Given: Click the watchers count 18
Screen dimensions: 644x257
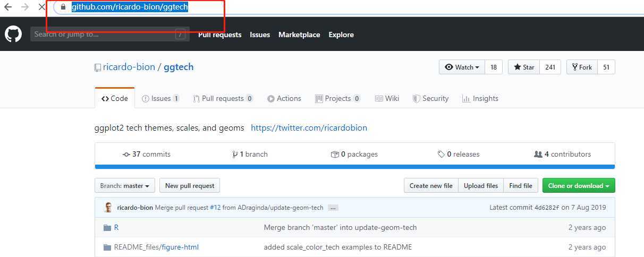Looking at the screenshot, I should tap(493, 67).
